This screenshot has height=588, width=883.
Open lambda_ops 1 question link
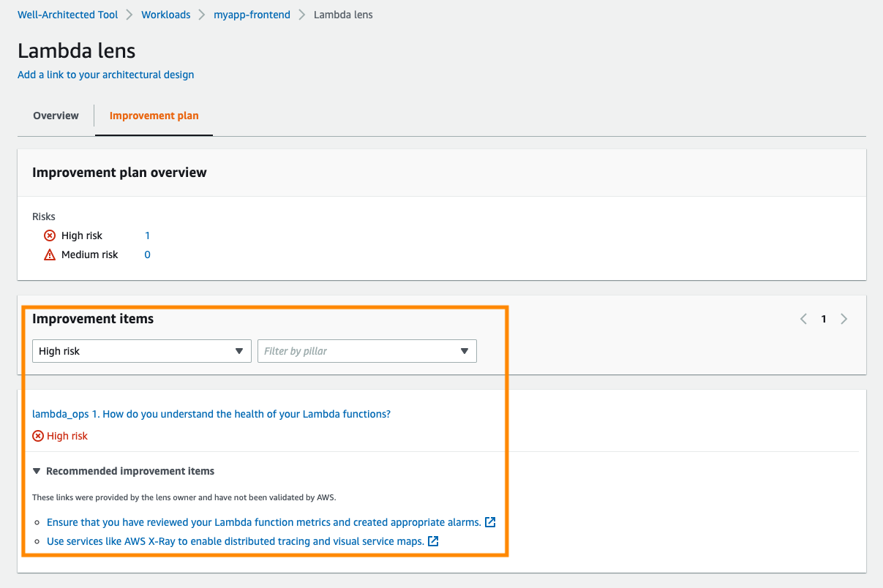[211, 414]
